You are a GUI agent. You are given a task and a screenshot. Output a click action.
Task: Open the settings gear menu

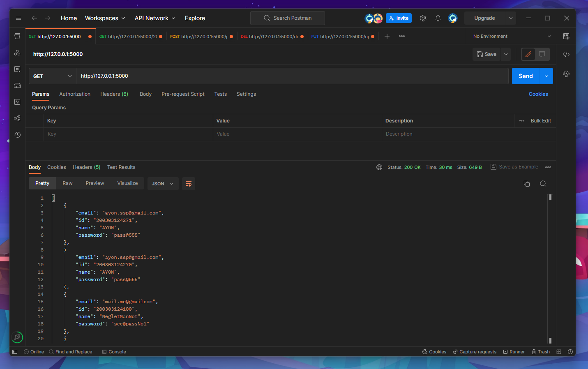(x=423, y=18)
